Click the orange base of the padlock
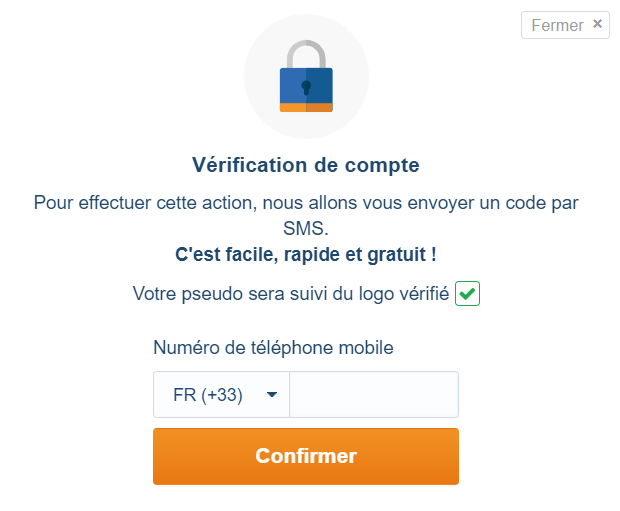The height and width of the screenshot is (511, 620). click(306, 108)
